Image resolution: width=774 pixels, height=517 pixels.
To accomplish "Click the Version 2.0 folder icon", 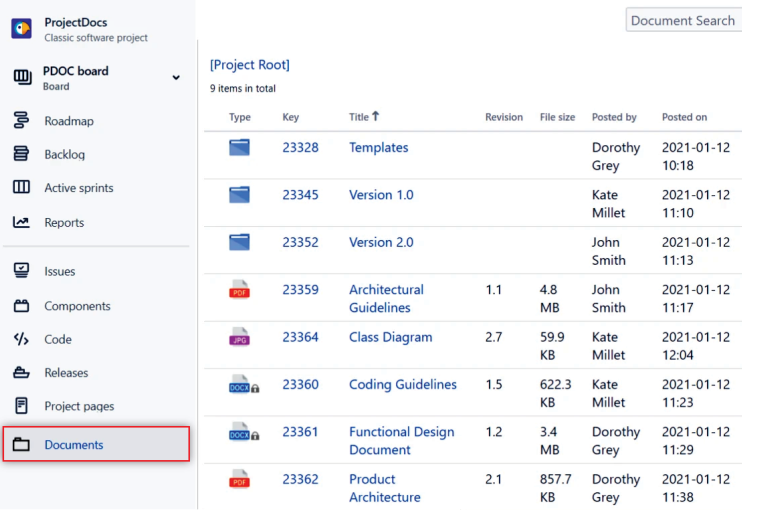I will 239,242.
